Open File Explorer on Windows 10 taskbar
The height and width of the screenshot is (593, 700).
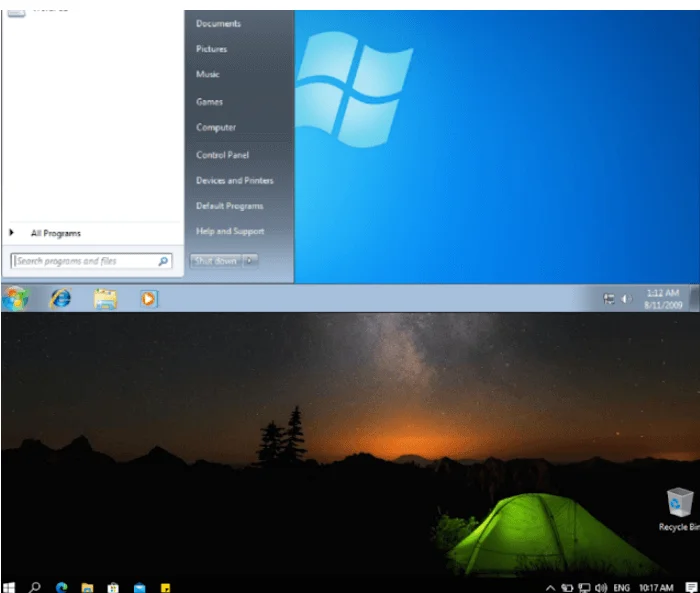coord(88,588)
